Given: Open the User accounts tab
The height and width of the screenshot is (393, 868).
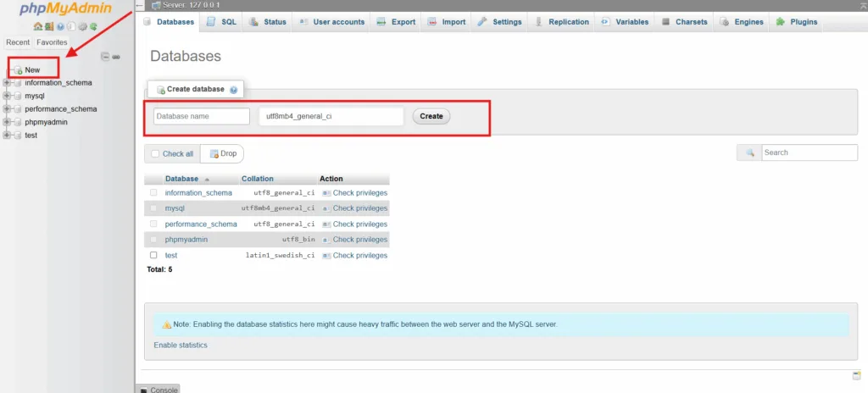Looking at the screenshot, I should (331, 22).
